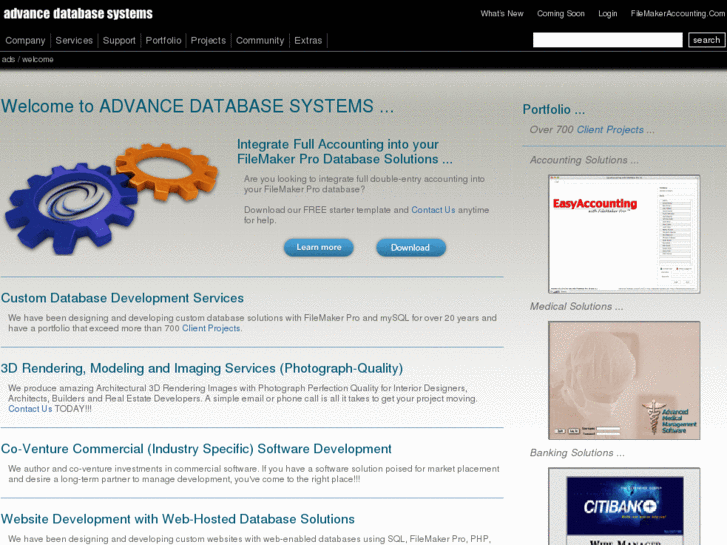Screen dimensions: 727x545
Task: Open the Coming Soon link
Action: (561, 13)
